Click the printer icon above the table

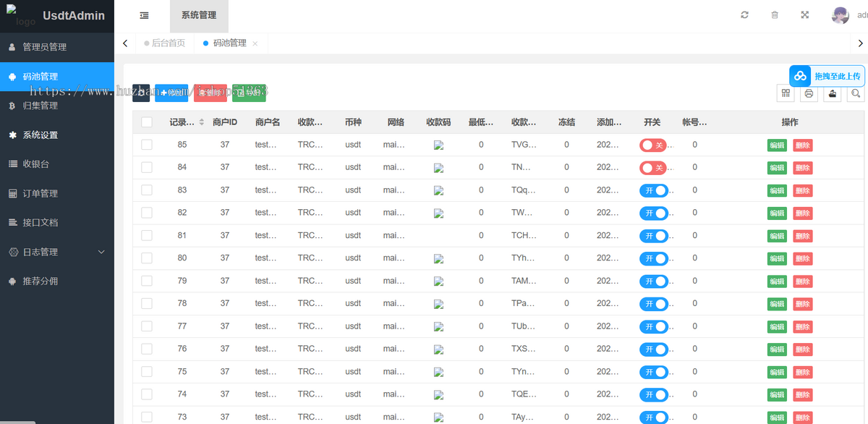809,93
